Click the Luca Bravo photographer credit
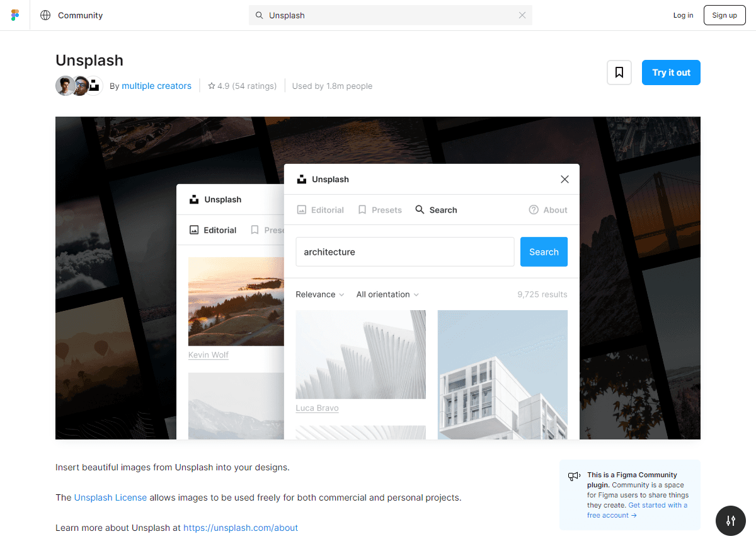 [317, 408]
